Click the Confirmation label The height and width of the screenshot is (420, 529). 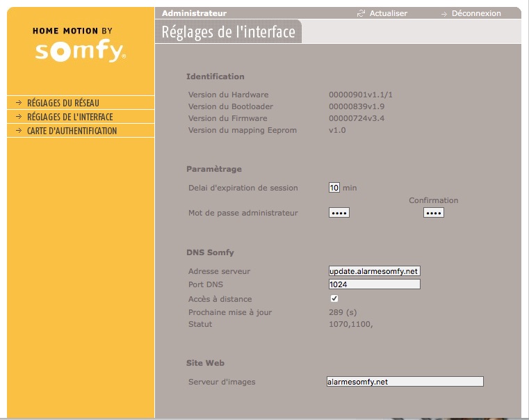pos(434,200)
